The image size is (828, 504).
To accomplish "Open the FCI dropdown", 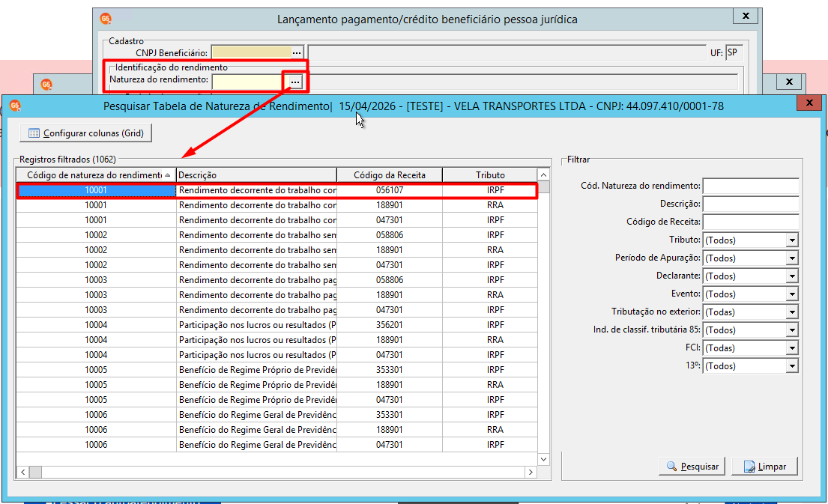I will click(792, 347).
